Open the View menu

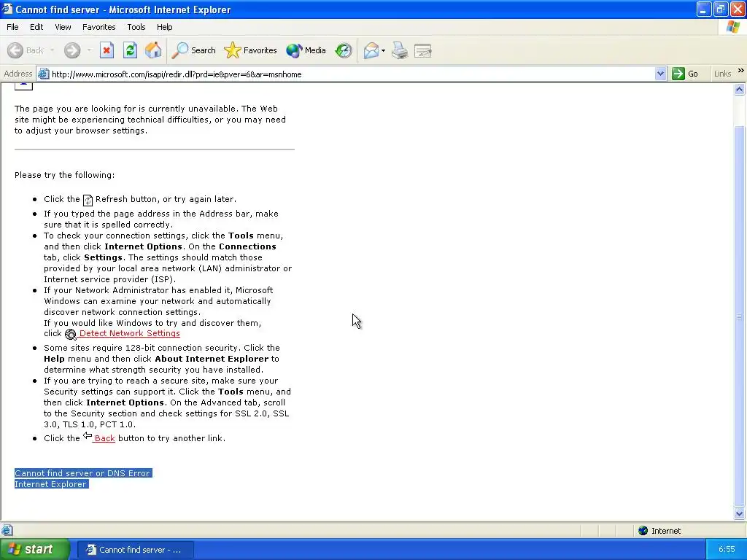pyautogui.click(x=63, y=27)
